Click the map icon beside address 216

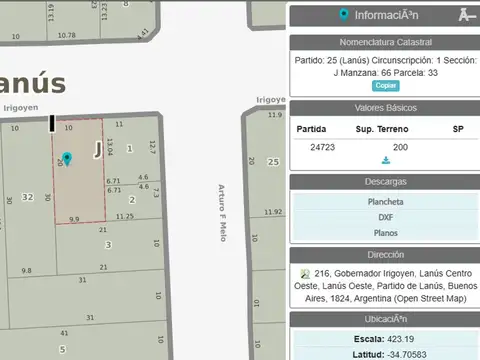point(305,274)
